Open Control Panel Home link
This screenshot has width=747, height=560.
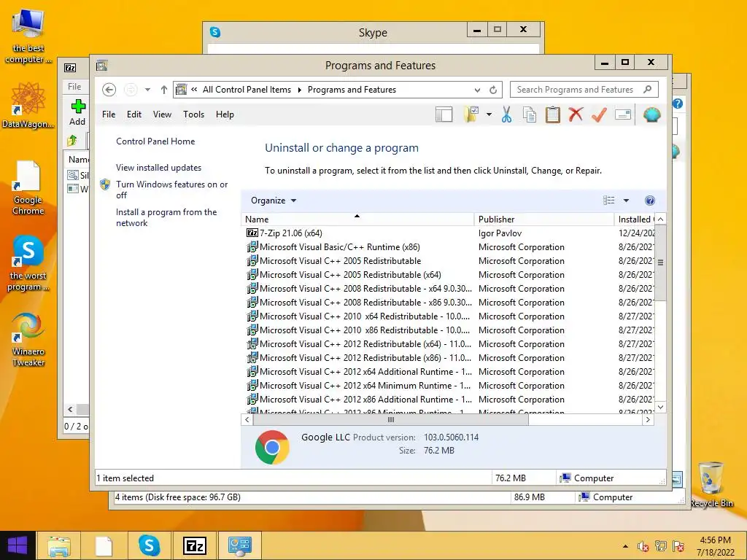pos(155,141)
